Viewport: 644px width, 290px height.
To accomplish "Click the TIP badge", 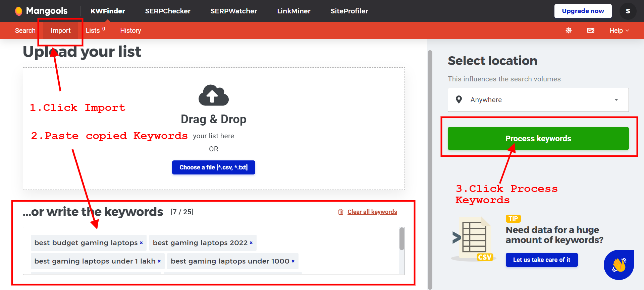I will [513, 219].
